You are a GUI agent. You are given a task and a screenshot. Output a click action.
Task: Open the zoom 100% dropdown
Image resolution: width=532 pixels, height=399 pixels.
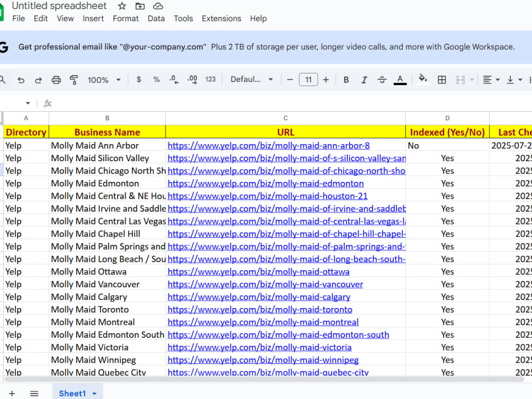point(104,80)
